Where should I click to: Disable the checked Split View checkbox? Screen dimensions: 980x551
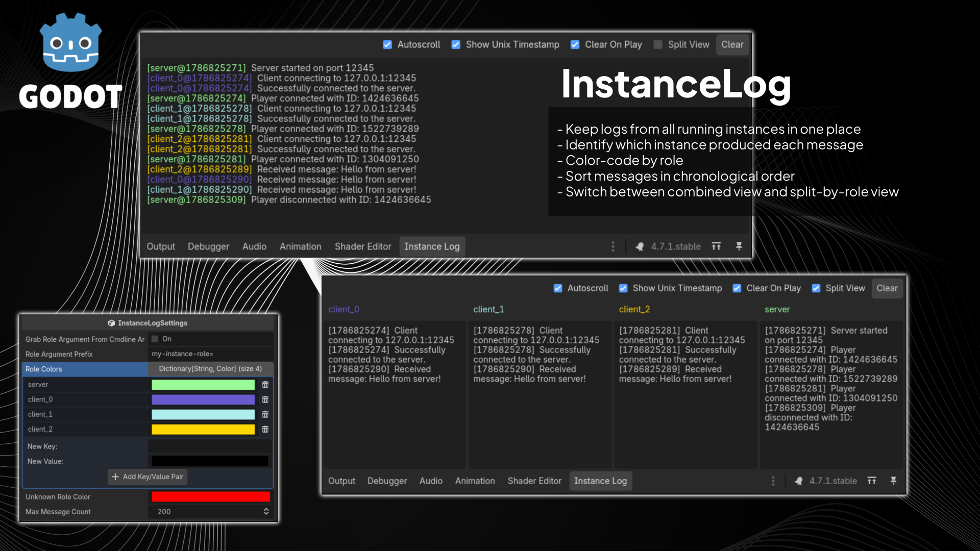tap(816, 288)
